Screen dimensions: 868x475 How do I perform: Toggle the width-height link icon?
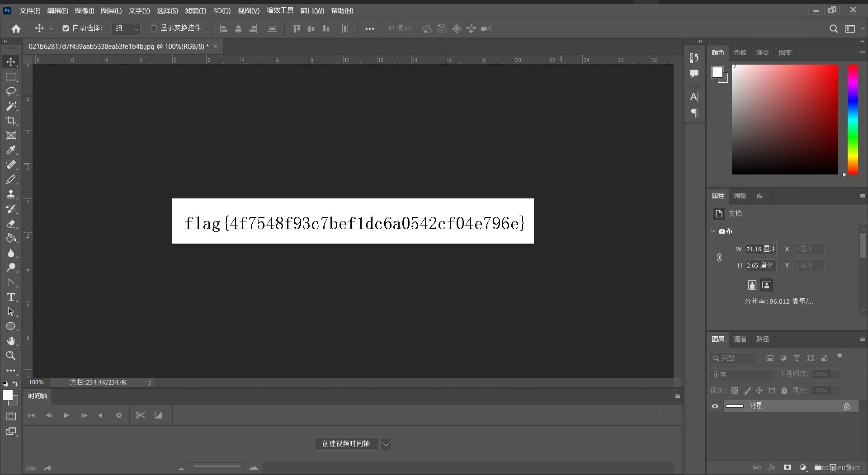[719, 257]
